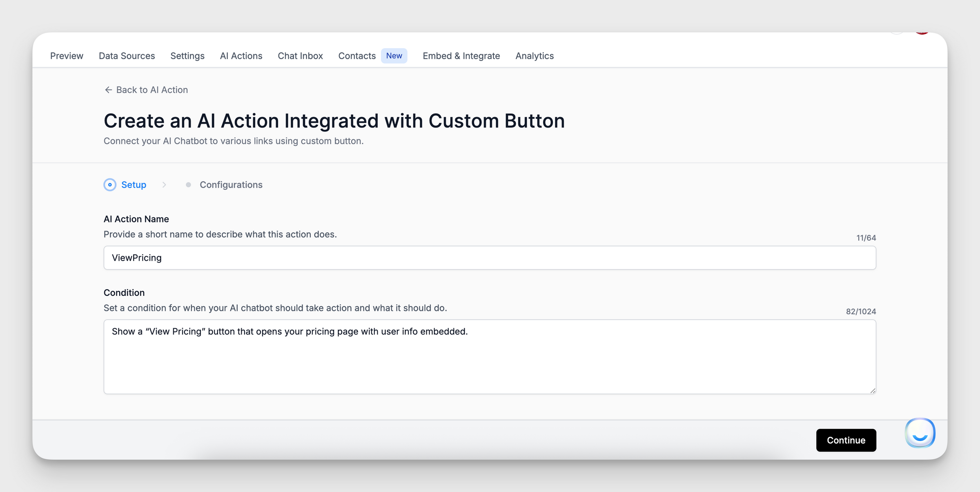
Task: Switch to Data Sources tab
Action: point(127,56)
